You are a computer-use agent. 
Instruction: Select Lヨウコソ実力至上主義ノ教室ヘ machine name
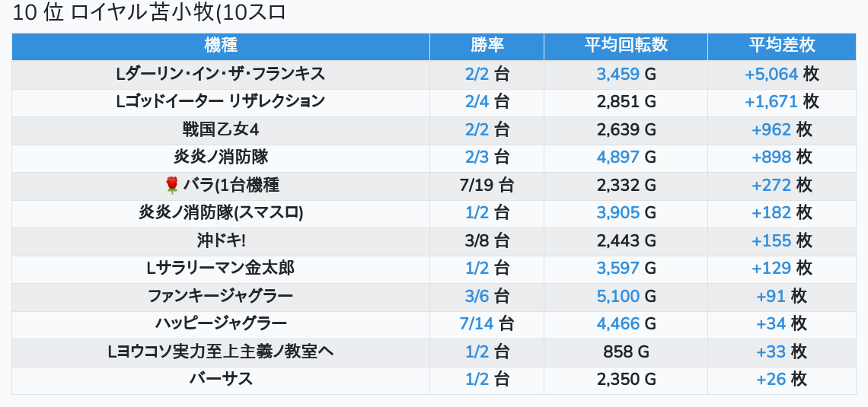tap(221, 351)
